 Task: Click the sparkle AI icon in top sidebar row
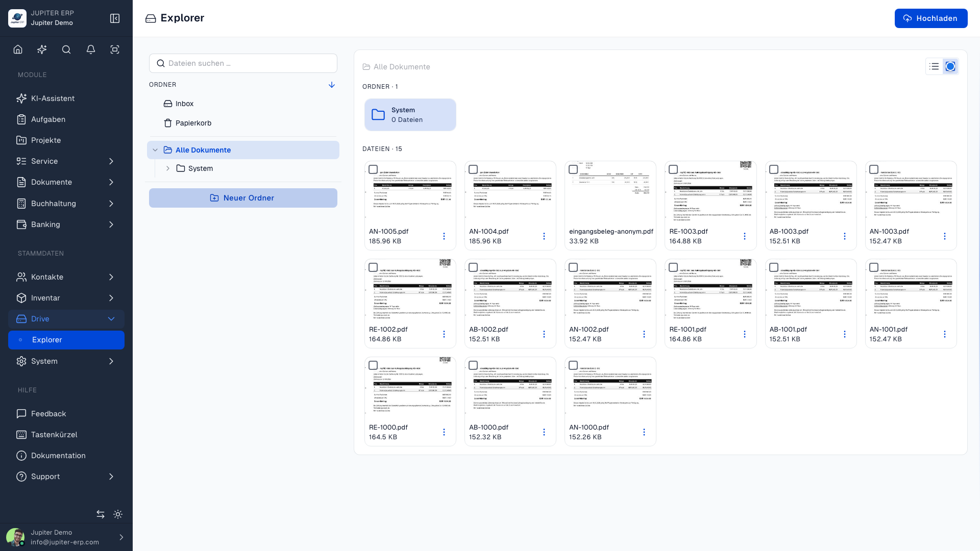tap(42, 49)
